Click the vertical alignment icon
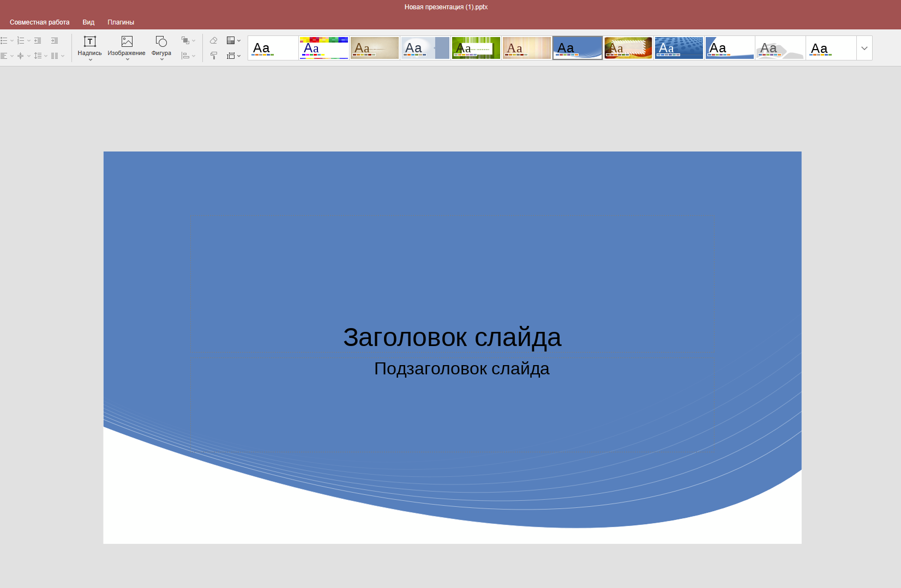The width and height of the screenshot is (901, 588). 21,56
